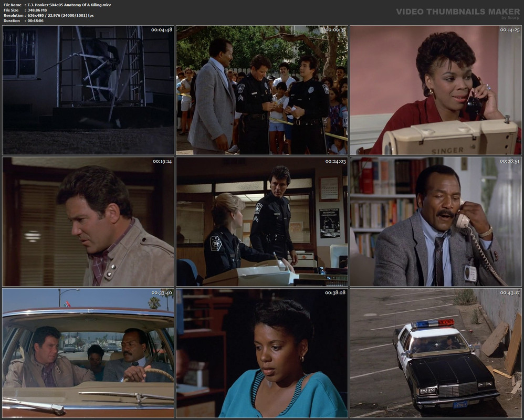
Task: Click the 'Duration' header label
Action: click(12, 20)
